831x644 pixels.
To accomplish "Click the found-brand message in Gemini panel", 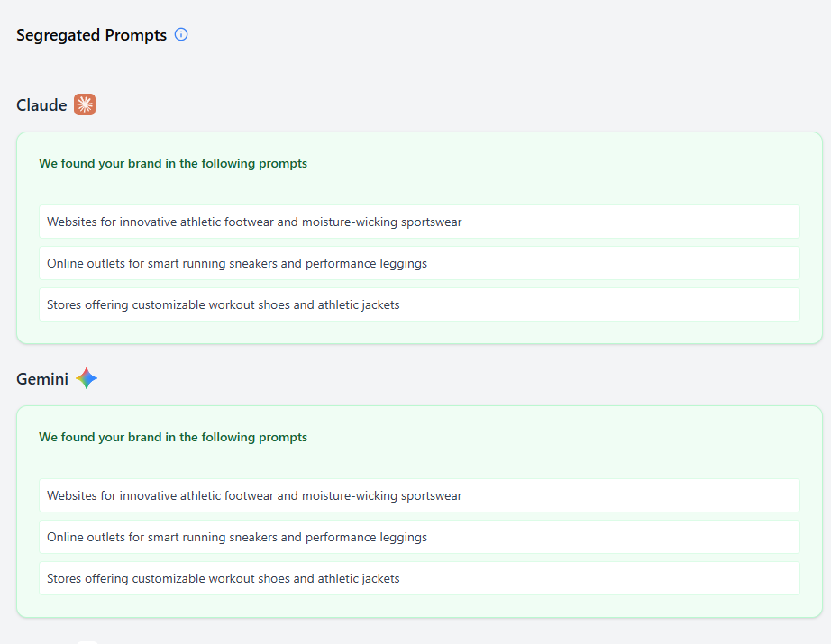I will coord(173,438).
